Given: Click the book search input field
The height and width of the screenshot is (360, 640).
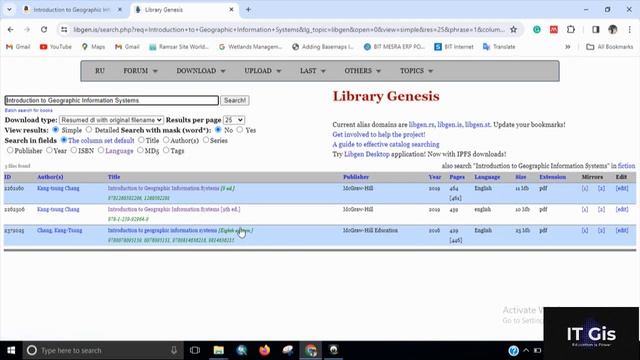Looking at the screenshot, I should click(x=111, y=100).
